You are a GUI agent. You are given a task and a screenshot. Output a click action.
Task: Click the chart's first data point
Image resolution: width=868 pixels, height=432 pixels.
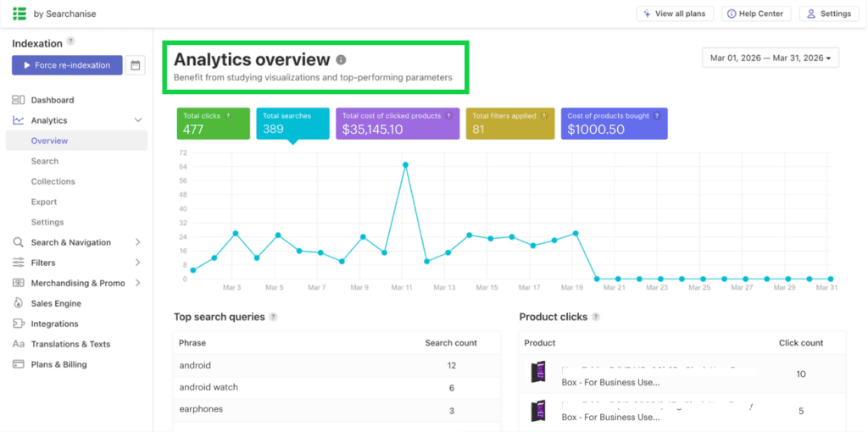pyautogui.click(x=192, y=270)
